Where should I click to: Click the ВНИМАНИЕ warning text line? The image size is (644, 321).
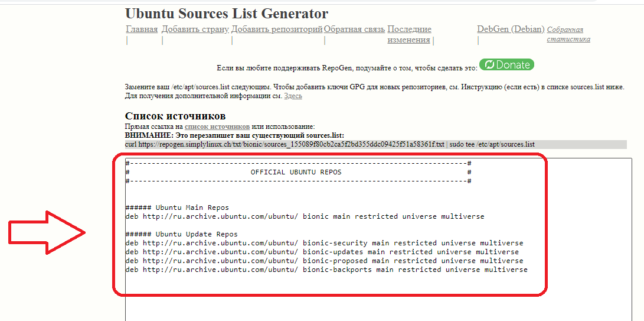[x=234, y=135]
